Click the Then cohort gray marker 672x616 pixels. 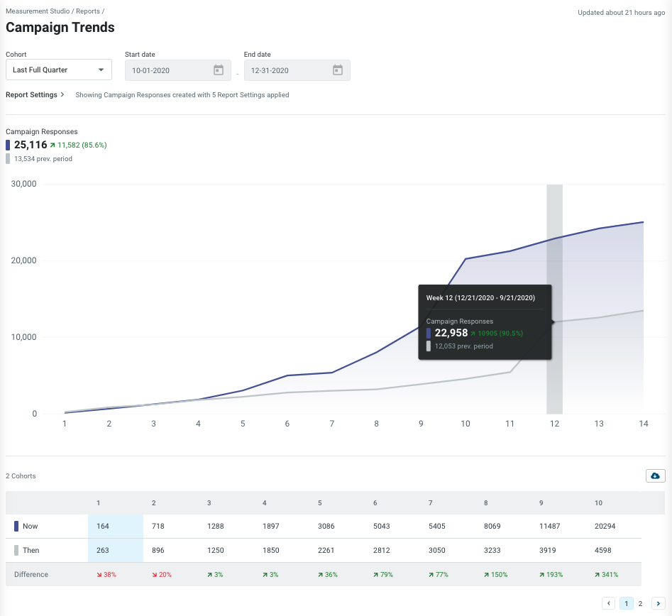click(x=16, y=550)
